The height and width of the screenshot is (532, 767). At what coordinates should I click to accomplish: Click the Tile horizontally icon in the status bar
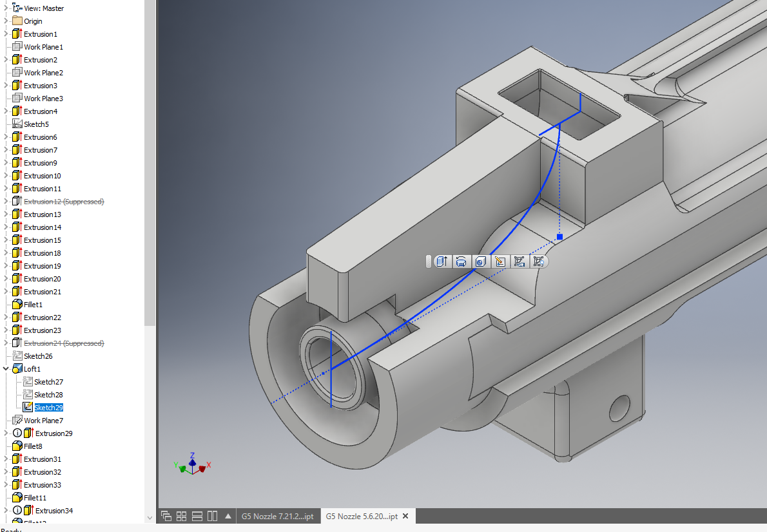tap(197, 515)
